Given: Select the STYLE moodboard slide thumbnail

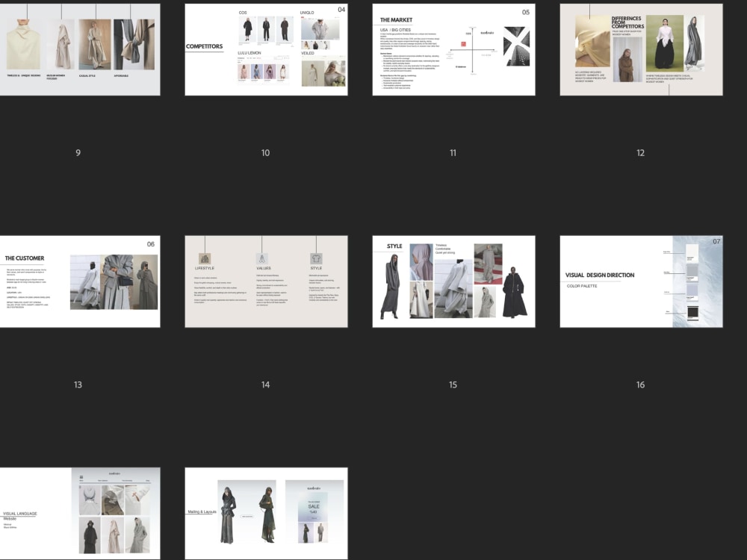Looking at the screenshot, I should coord(453,281).
